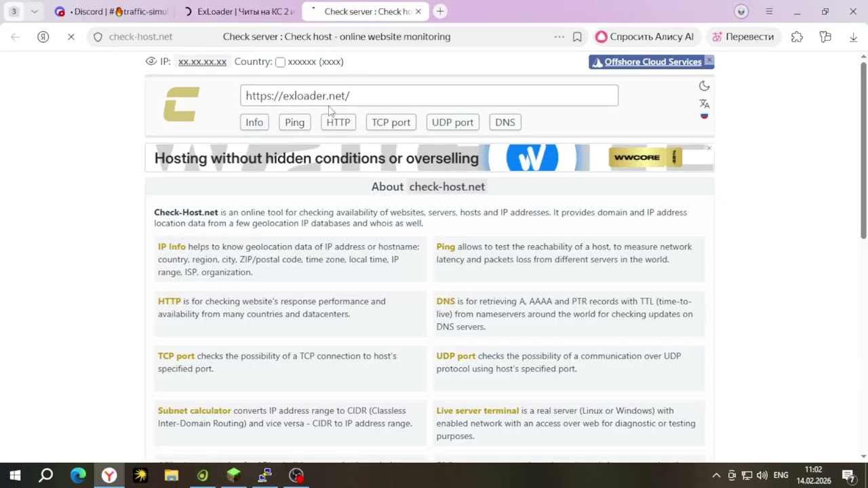Stop loading the page
Image resolution: width=868 pixels, height=488 pixels.
71,37
